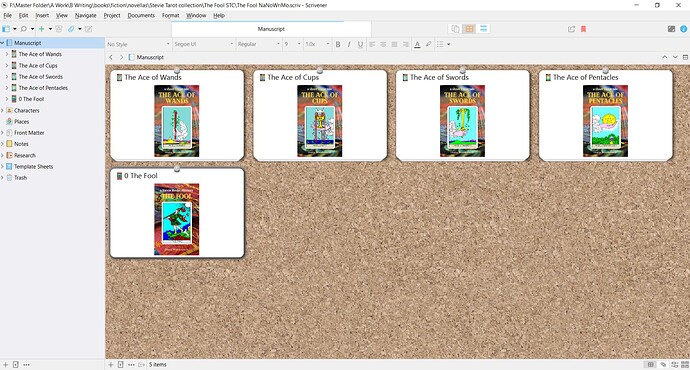Open the project search magnifier
The width and height of the screenshot is (690, 370).
coord(24,29)
